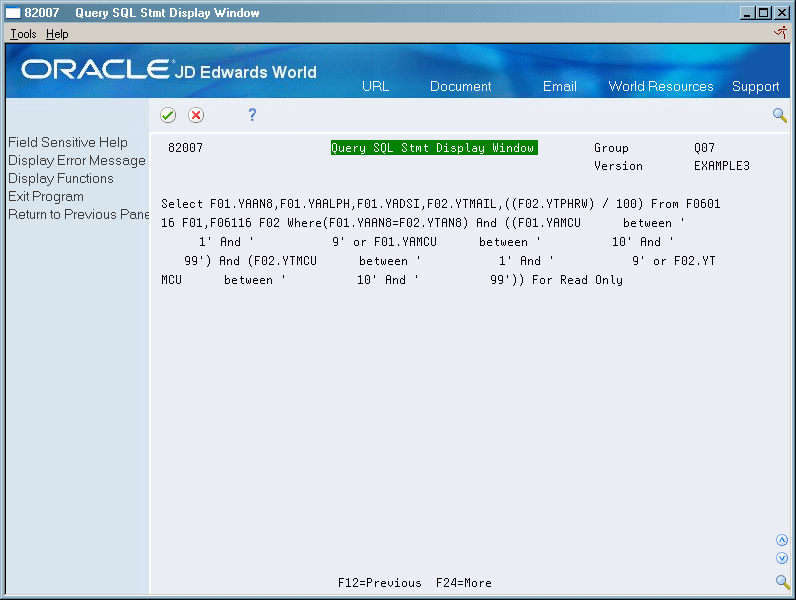Viewport: 796px width, 600px height.
Task: Click the 'For Read Only' text
Action: click(x=577, y=280)
